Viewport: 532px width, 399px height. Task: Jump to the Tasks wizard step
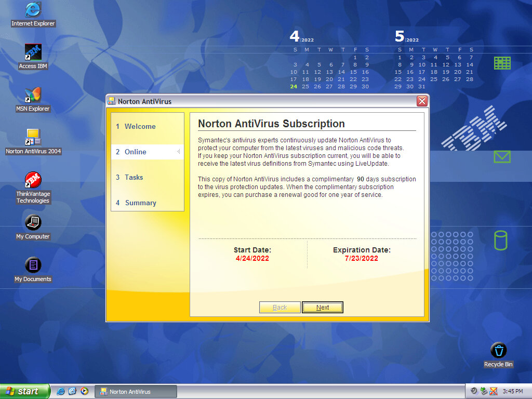tap(134, 177)
